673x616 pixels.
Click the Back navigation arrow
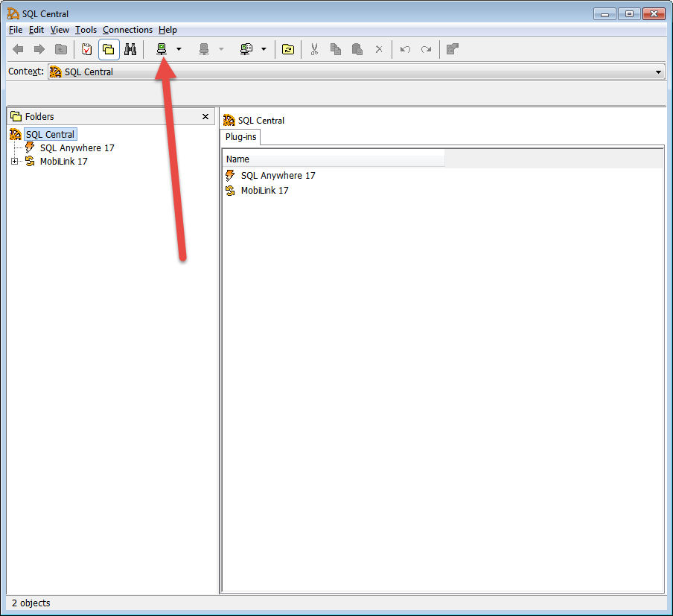[18, 49]
